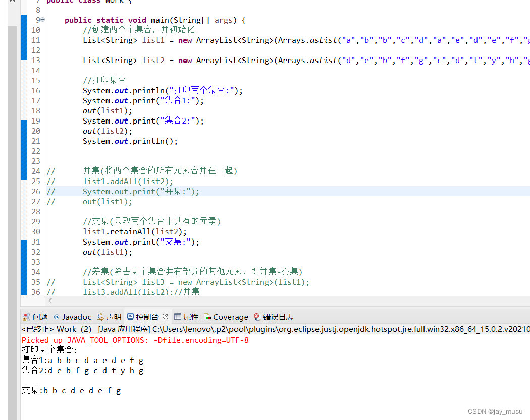530x420 pixels.
Task: Click the left arrow of the horizontal scrollbar
Action: [49, 301]
